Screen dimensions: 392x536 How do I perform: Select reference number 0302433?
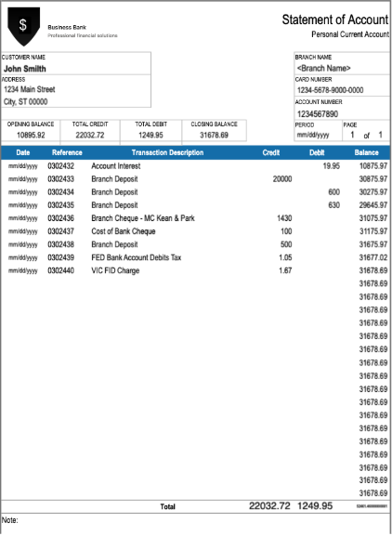(60, 179)
